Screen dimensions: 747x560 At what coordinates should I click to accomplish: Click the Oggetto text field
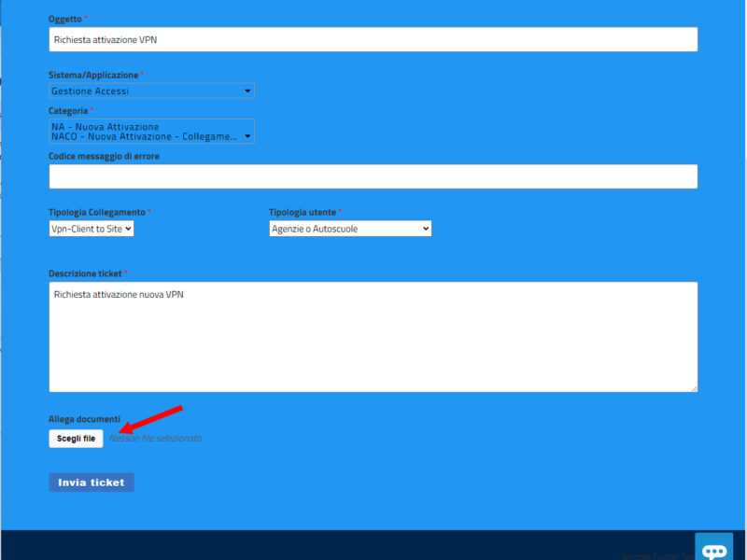[373, 39]
